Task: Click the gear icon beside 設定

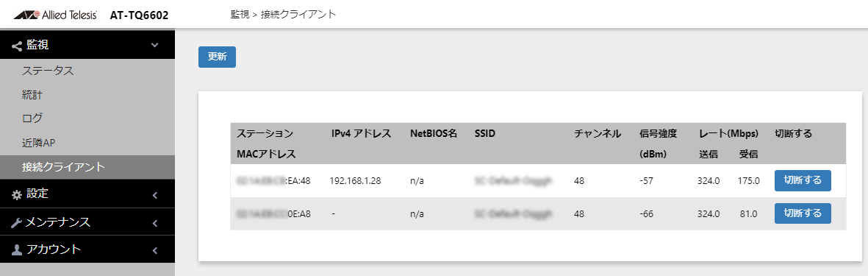Action: tap(17, 194)
